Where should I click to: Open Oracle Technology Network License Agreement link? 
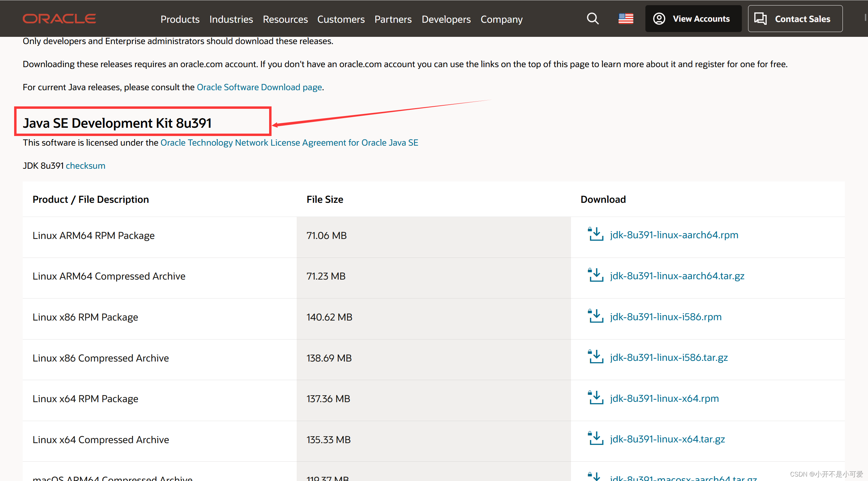pyautogui.click(x=289, y=143)
